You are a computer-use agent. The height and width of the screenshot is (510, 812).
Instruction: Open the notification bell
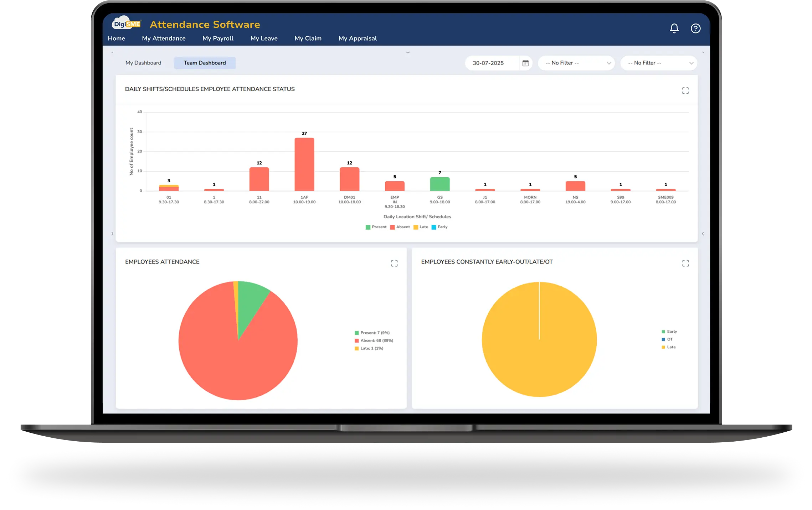[674, 28]
